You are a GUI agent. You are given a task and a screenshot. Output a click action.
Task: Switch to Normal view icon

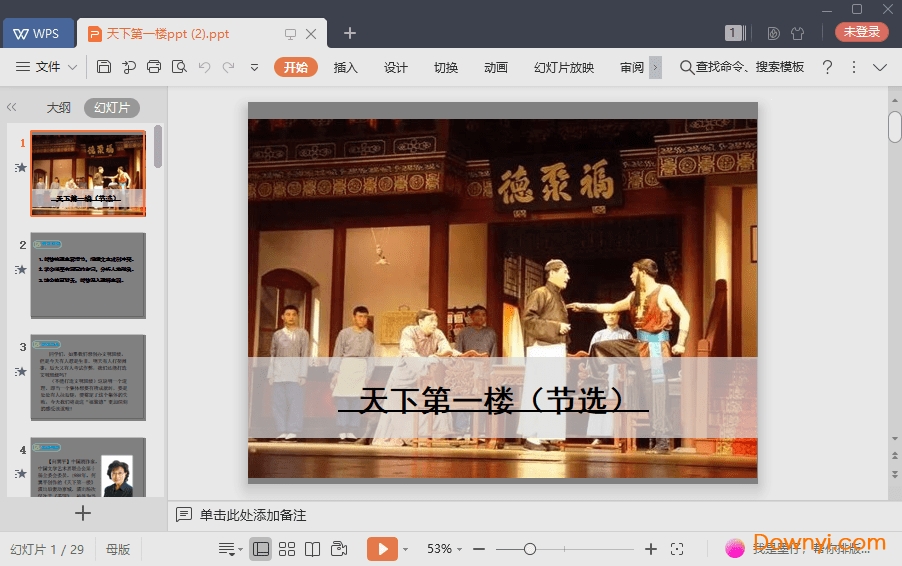click(x=261, y=549)
